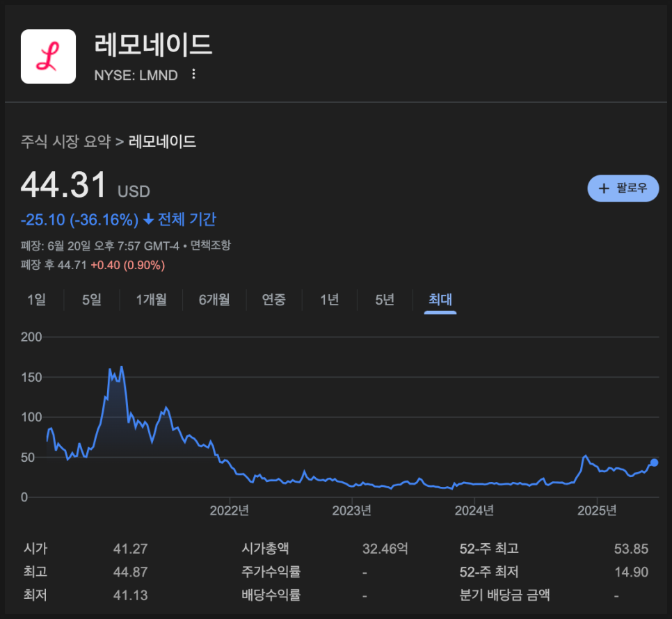The height and width of the screenshot is (619, 672).
Task: Click the current price dot on chart
Action: tap(654, 463)
